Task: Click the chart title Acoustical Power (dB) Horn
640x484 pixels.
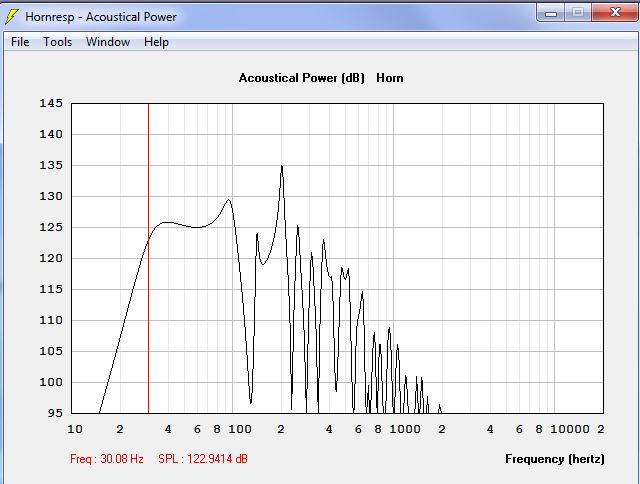Action: click(321, 78)
